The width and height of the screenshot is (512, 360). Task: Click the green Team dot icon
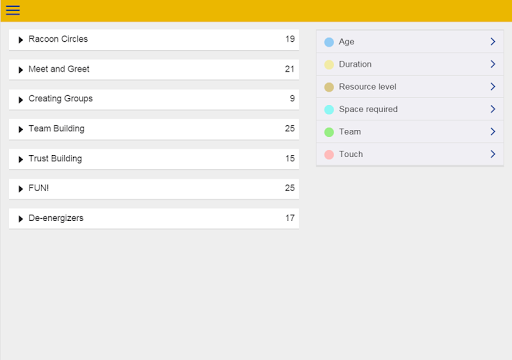(x=329, y=132)
